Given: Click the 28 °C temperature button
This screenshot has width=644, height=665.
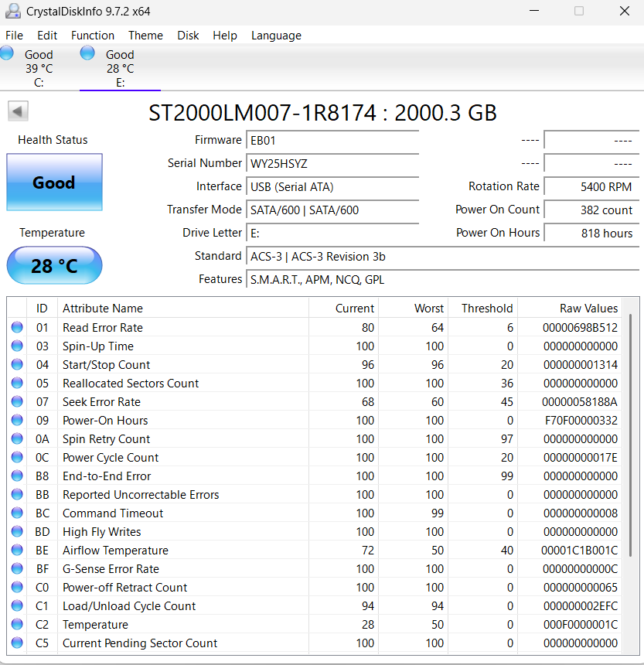Looking at the screenshot, I should (x=54, y=266).
